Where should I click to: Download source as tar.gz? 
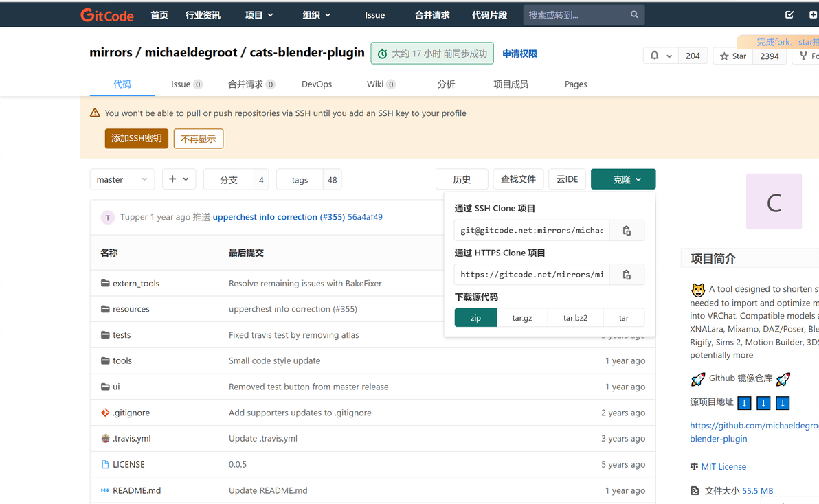pos(522,318)
